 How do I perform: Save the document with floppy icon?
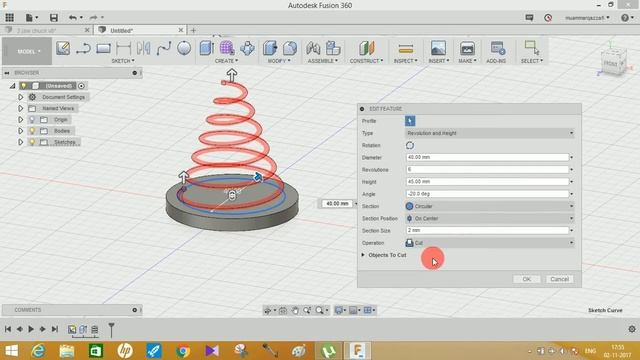[x=53, y=18]
